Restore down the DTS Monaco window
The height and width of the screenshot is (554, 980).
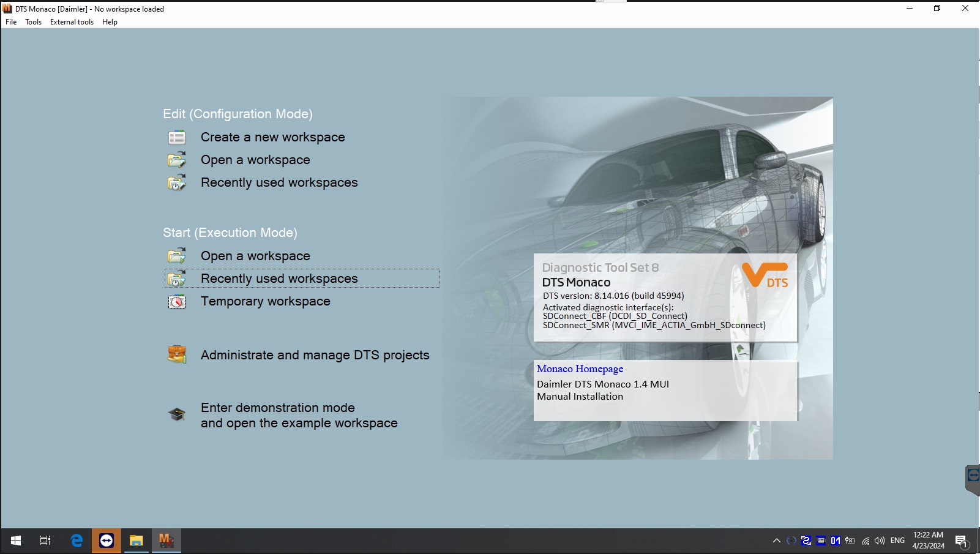tap(937, 9)
